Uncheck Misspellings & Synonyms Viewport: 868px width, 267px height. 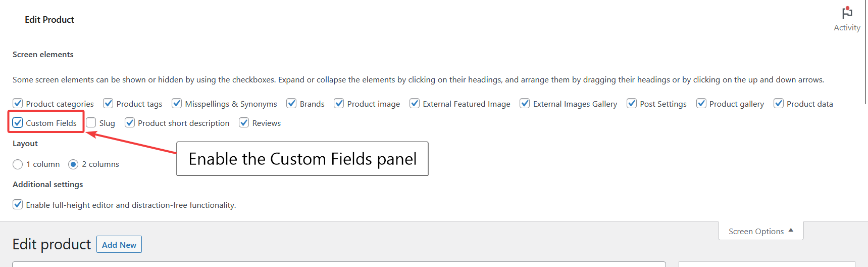click(x=177, y=103)
